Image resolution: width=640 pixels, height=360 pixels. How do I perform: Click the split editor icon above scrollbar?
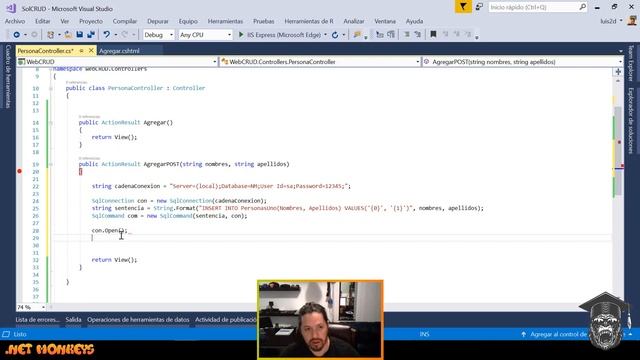pyautogui.click(x=618, y=72)
